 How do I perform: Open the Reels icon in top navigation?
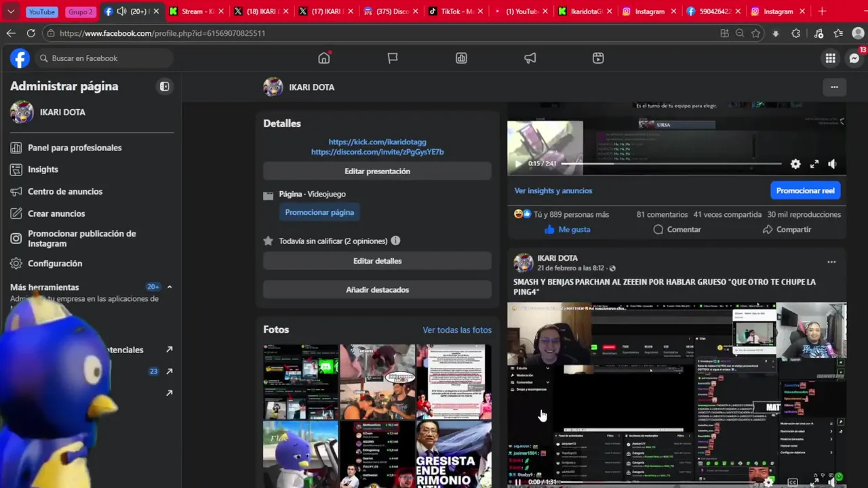pos(598,58)
